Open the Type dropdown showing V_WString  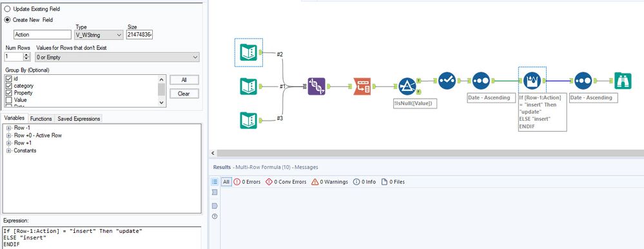tap(99, 35)
